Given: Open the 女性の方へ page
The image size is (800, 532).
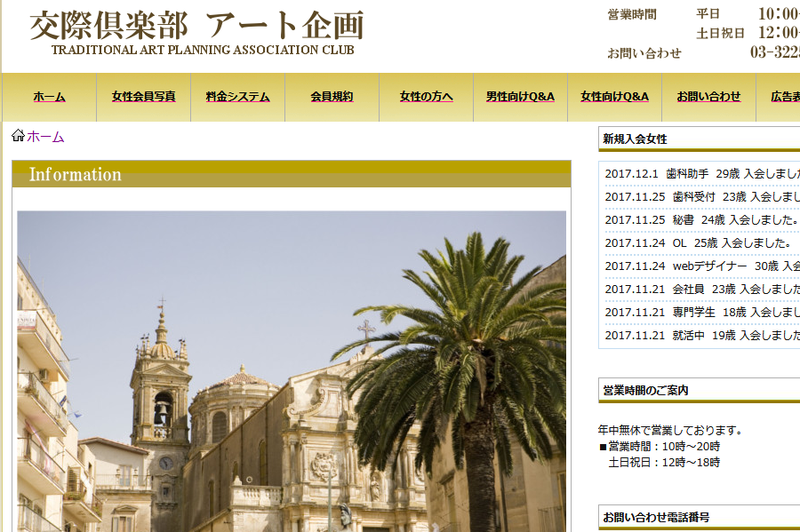Looking at the screenshot, I should click(426, 97).
